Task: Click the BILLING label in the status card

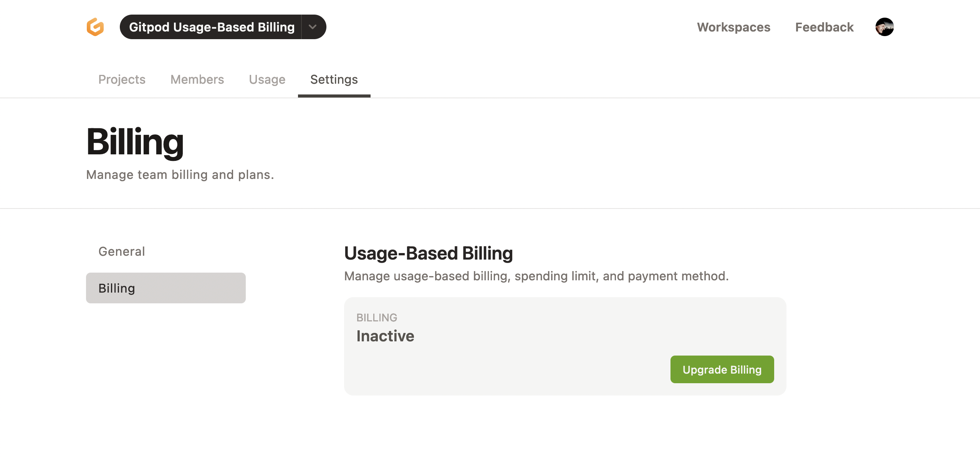Action: point(377,317)
